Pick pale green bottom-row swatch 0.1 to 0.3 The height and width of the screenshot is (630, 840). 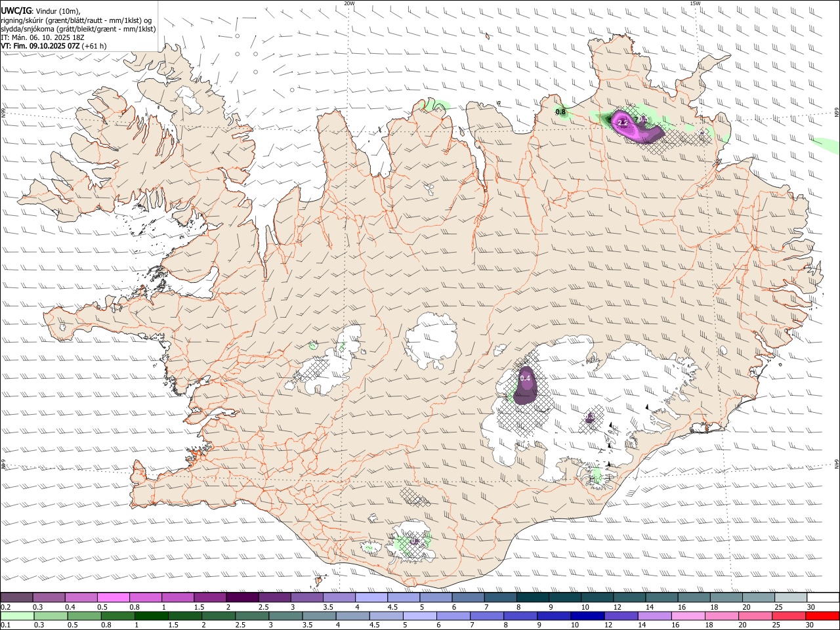click(x=18, y=616)
